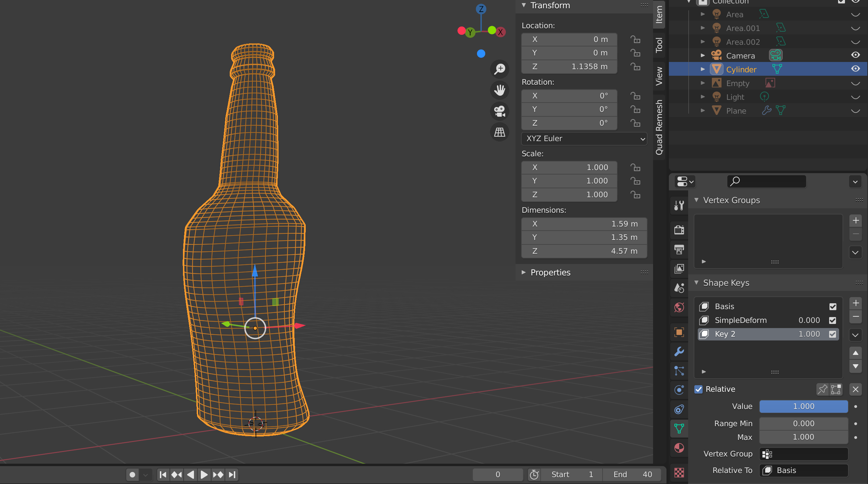Open the Object Data mesh properties icon
The height and width of the screenshot is (484, 868).
[x=679, y=429]
